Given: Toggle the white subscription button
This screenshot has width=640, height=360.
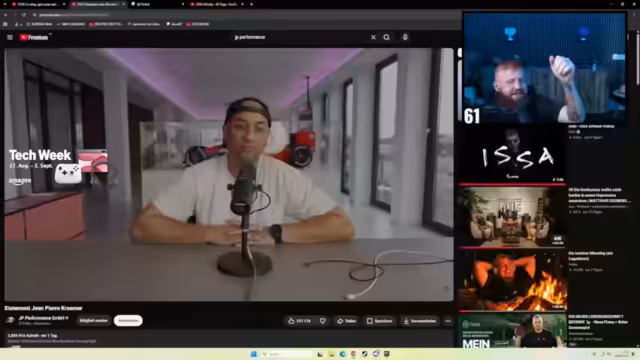Looking at the screenshot, I should click(x=128, y=320).
